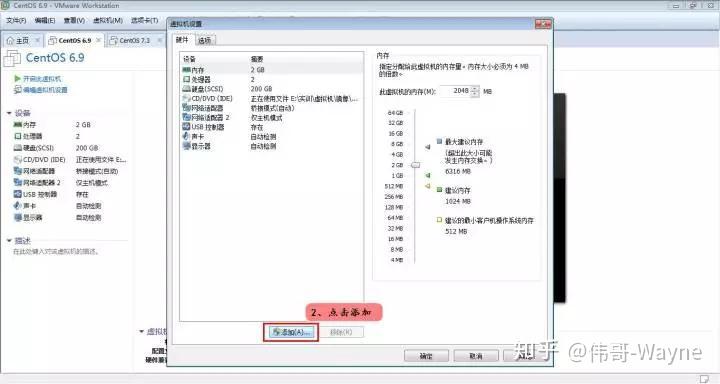Click the green play icon 开启此虚拟机
The width and height of the screenshot is (720, 384).
pyautogui.click(x=17, y=79)
